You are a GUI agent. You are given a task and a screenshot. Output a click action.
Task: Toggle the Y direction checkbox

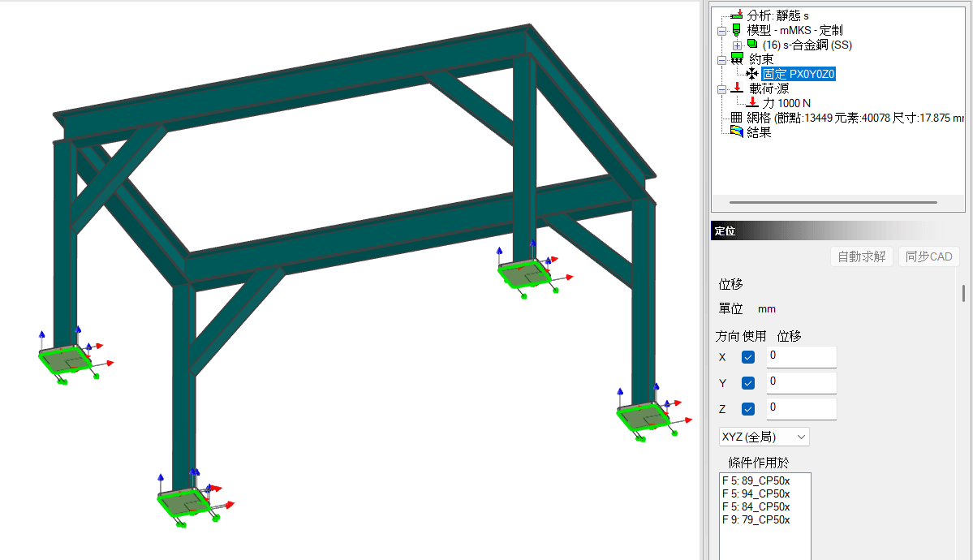click(748, 383)
